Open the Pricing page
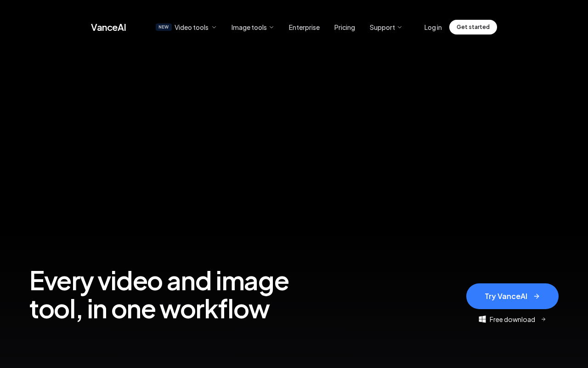588x368 pixels. coord(345,27)
